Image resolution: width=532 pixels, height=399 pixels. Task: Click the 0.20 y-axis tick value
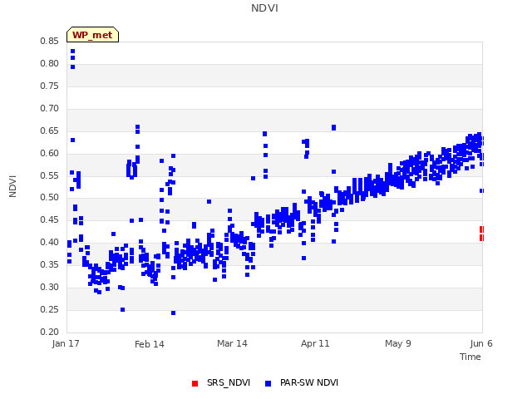click(49, 332)
